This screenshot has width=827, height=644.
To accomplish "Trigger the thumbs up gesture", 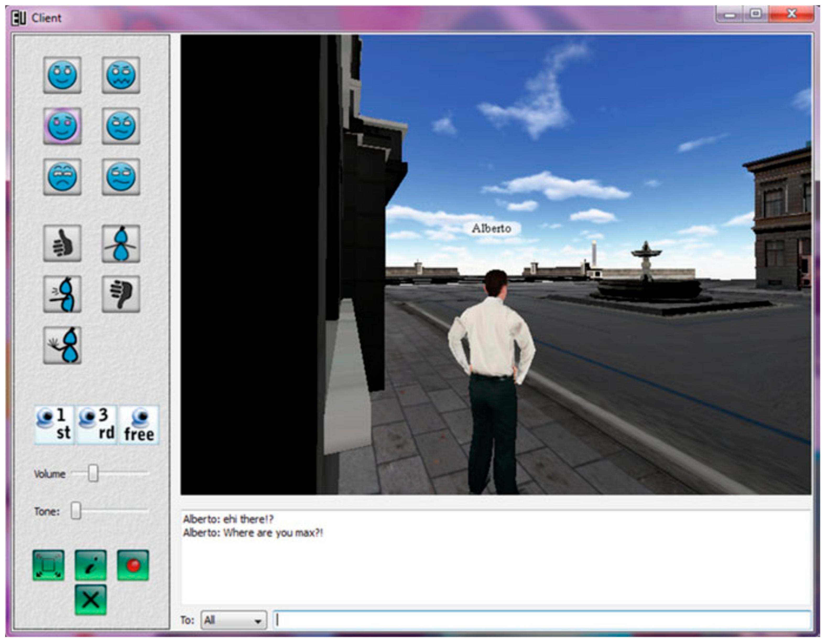I will click(62, 243).
